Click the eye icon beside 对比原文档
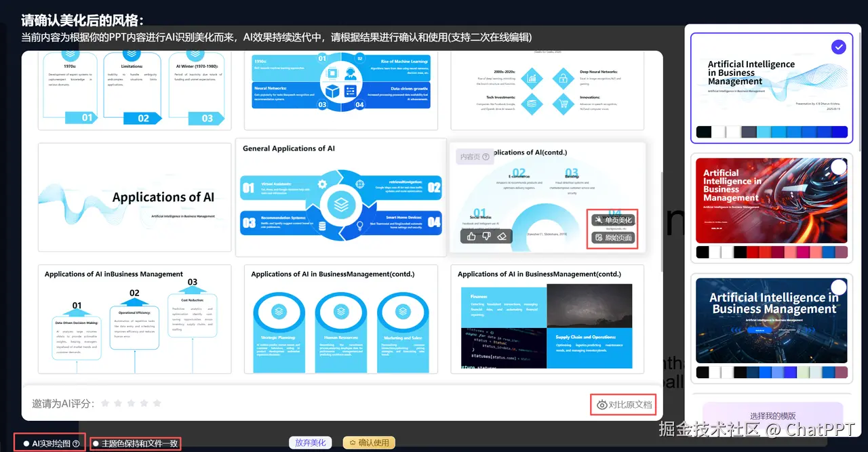 click(603, 405)
